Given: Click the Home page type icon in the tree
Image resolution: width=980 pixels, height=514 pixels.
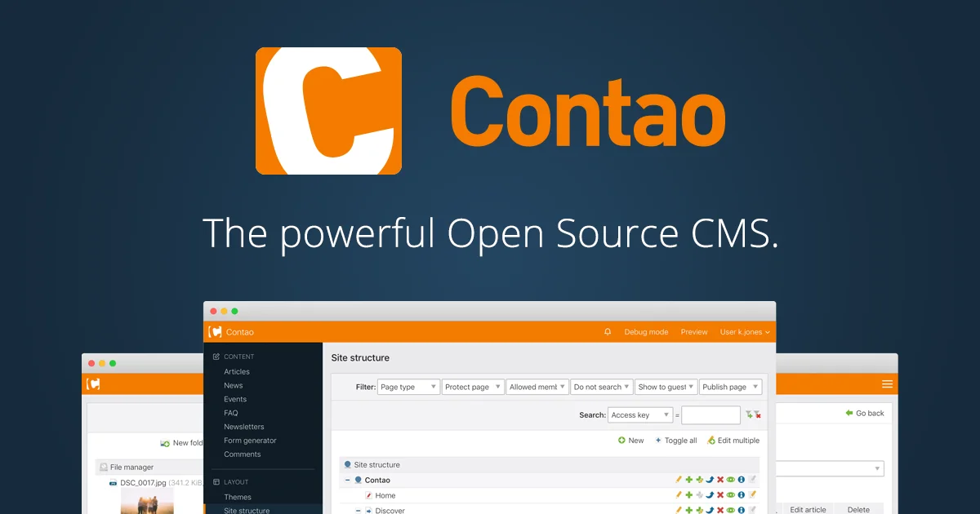Looking at the screenshot, I should [368, 495].
